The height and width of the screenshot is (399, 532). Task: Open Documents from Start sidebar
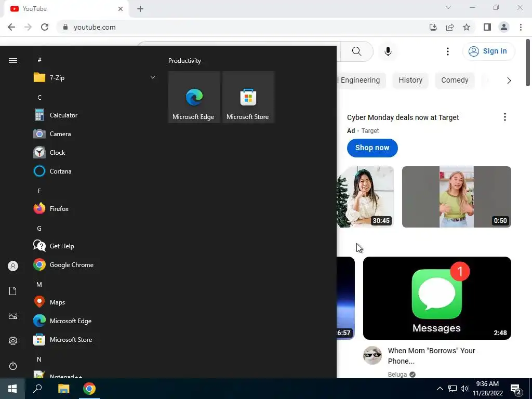(13, 291)
